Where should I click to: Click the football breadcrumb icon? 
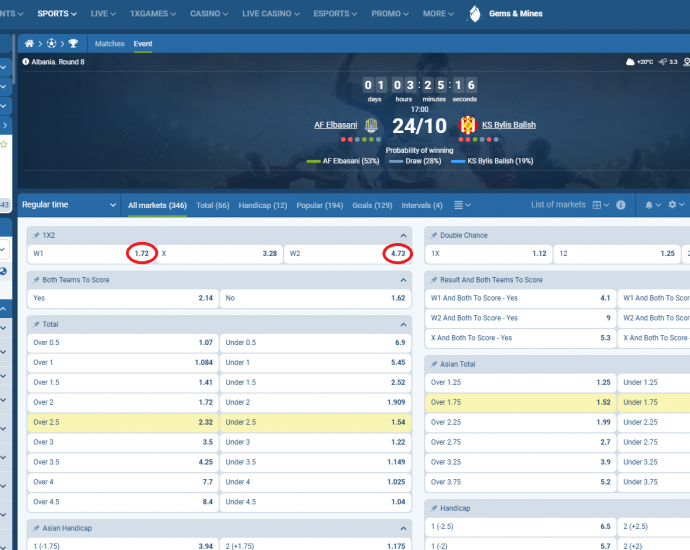51,44
